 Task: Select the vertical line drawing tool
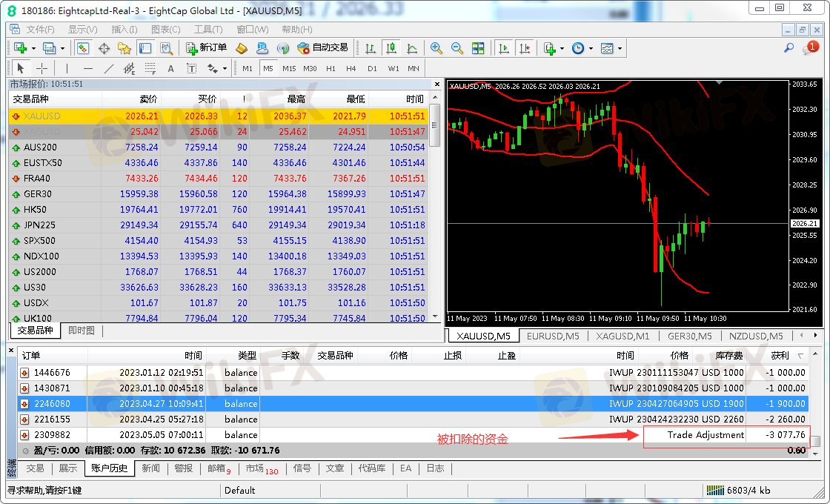(x=67, y=68)
